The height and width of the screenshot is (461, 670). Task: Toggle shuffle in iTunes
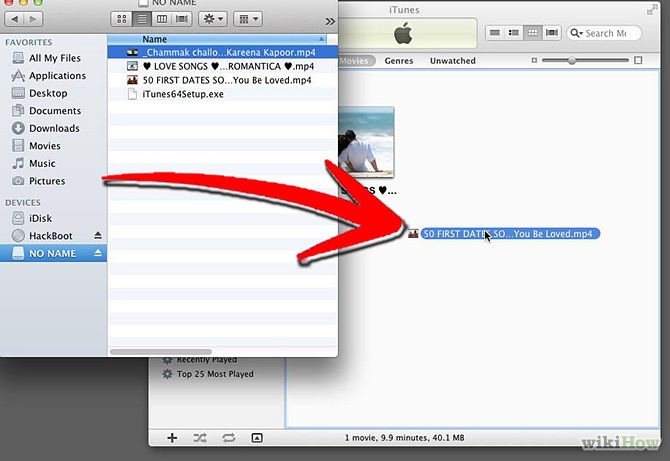point(200,438)
